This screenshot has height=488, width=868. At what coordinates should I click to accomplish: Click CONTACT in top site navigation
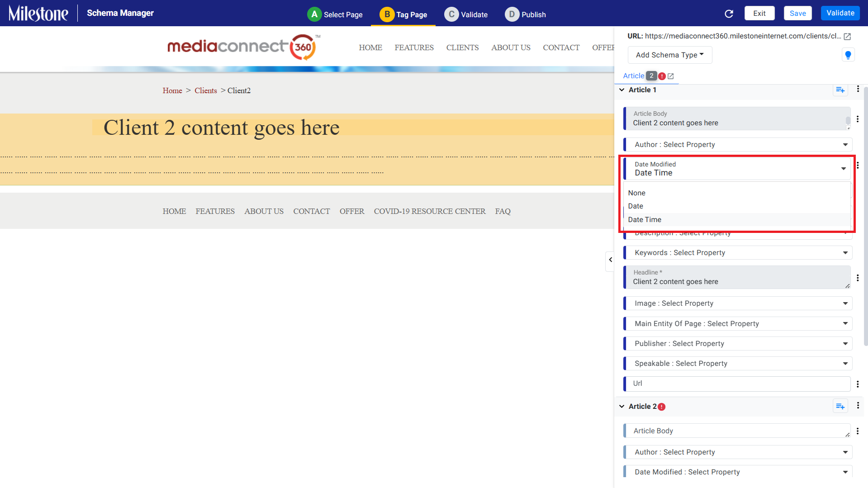click(x=561, y=48)
